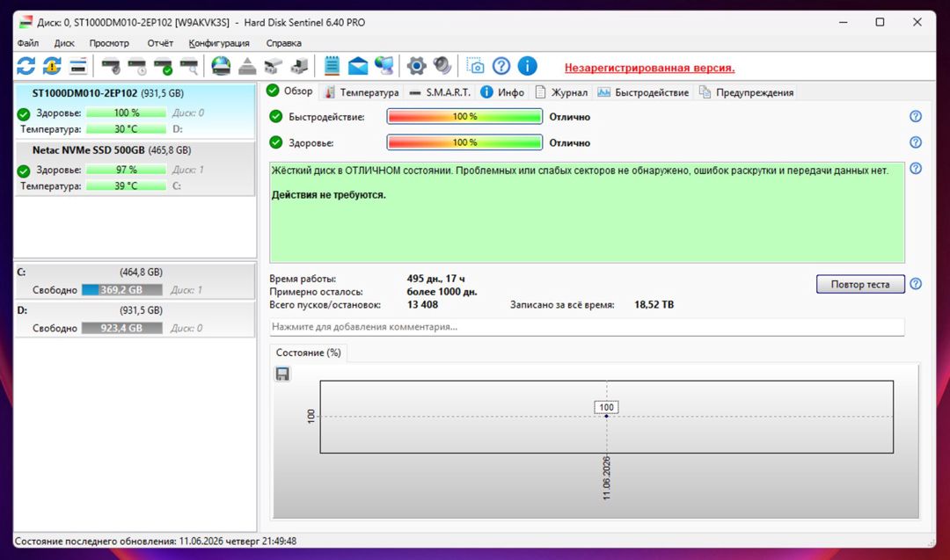
Task: Click the blue info circle toolbar icon
Action: (527, 66)
